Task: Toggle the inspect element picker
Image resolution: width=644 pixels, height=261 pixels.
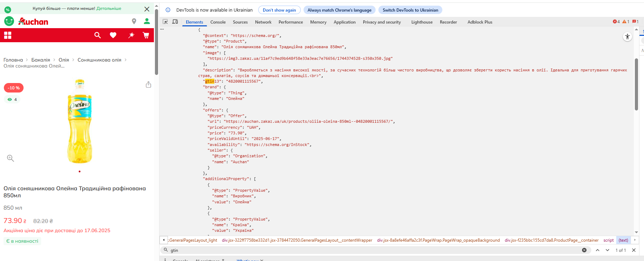Action: coord(165,22)
